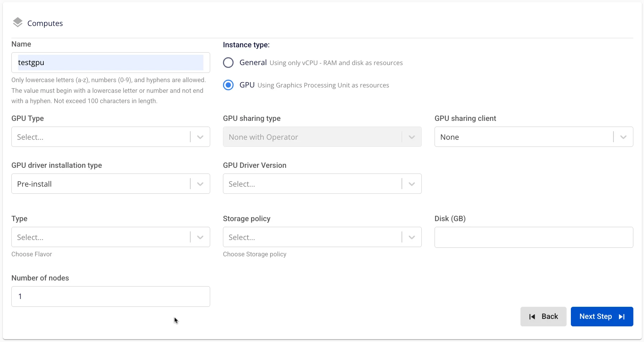The width and height of the screenshot is (644, 342).
Task: Open the GPU Driver Version dropdown
Action: 322,184
